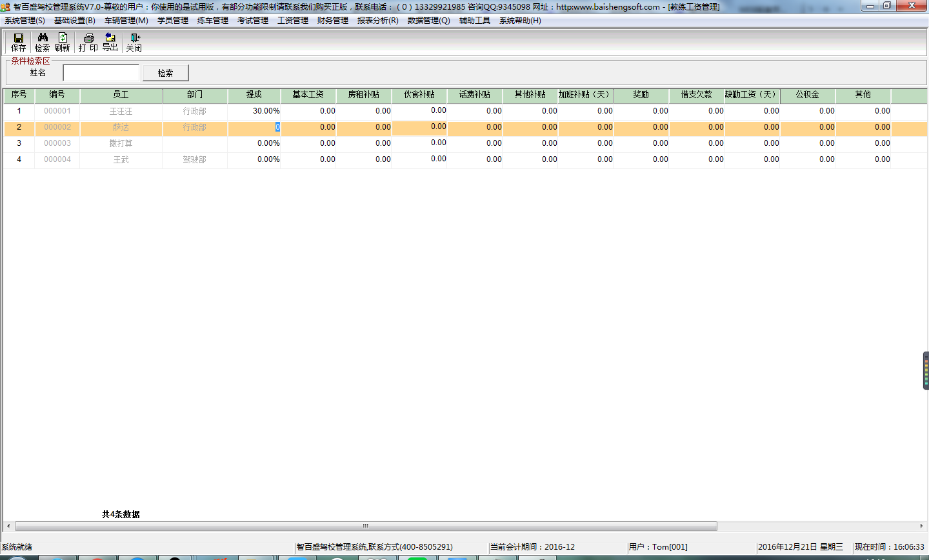Click the 关闭 (Close) toolbar icon
Image resolution: width=929 pixels, height=560 pixels.
tap(134, 43)
